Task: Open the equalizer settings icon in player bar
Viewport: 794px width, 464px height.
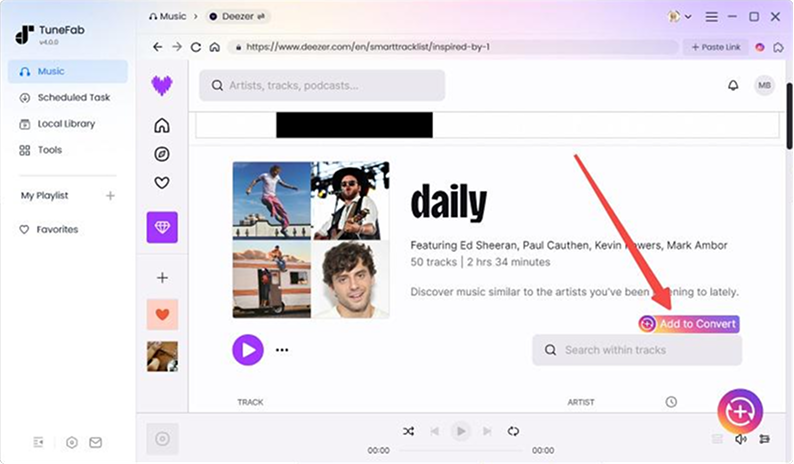Action: pos(765,439)
